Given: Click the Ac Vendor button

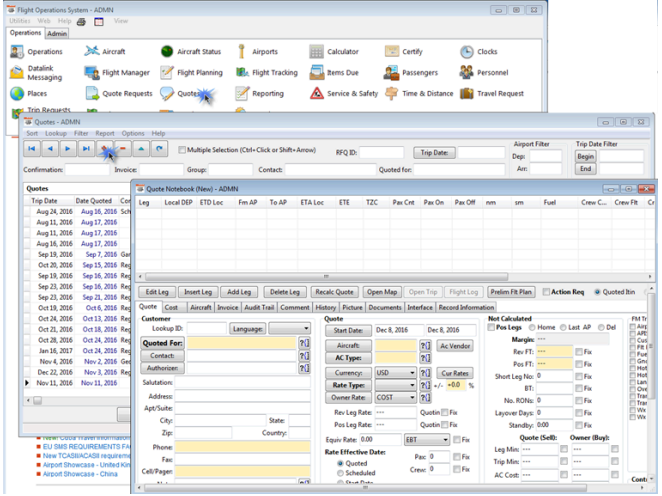Looking at the screenshot, I should pyautogui.click(x=455, y=346).
